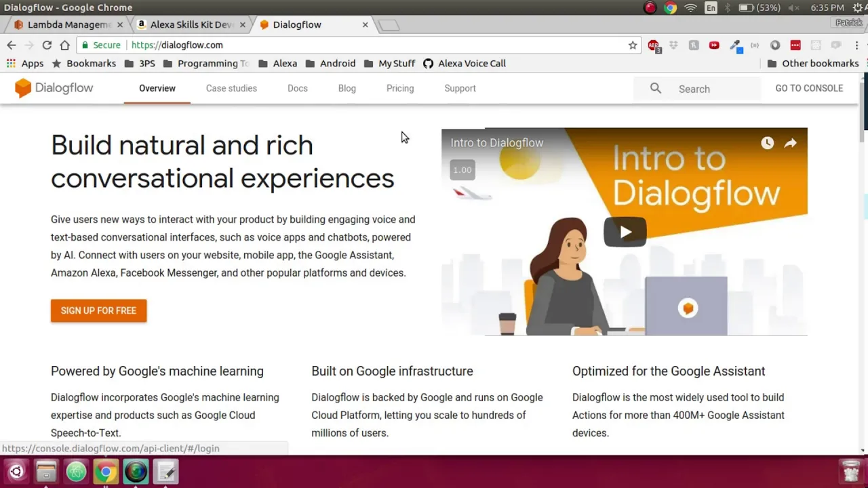
Task: Click the 'Built on Google infrastructure' heading
Action: [392, 371]
